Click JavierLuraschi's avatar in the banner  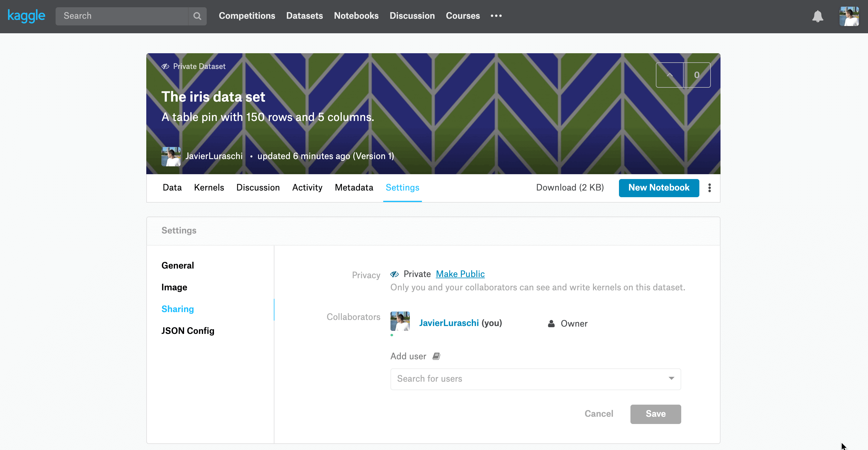[171, 156]
